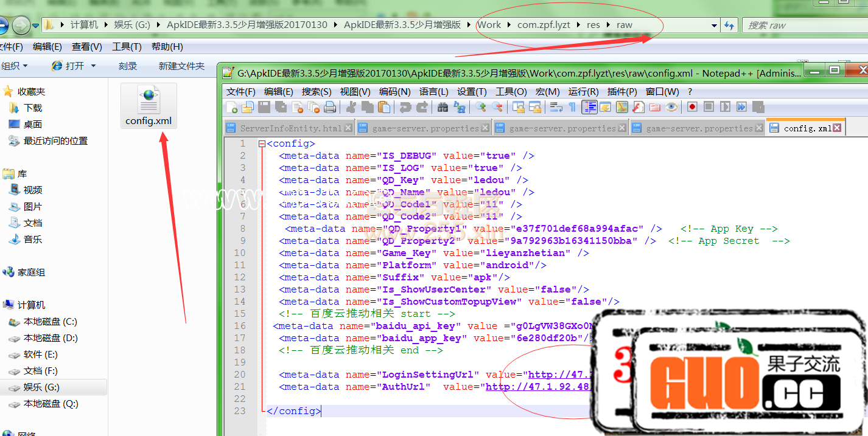The image size is (868, 436).
Task: Click the Paste clipboard icon in toolbar
Action: (x=384, y=108)
